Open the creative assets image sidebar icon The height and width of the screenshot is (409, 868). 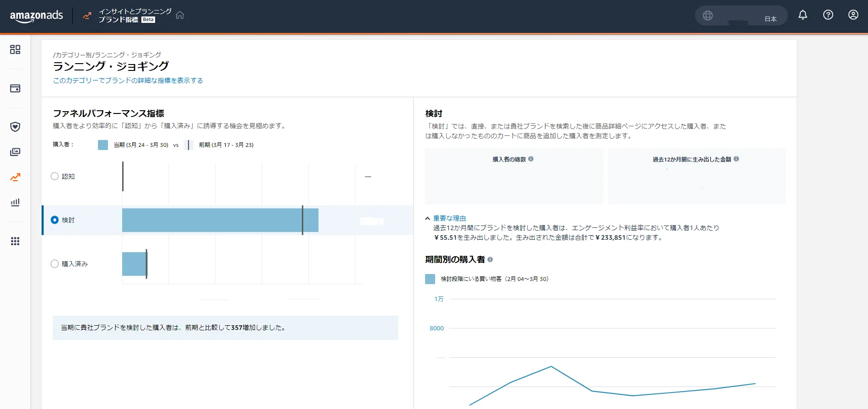tap(15, 152)
